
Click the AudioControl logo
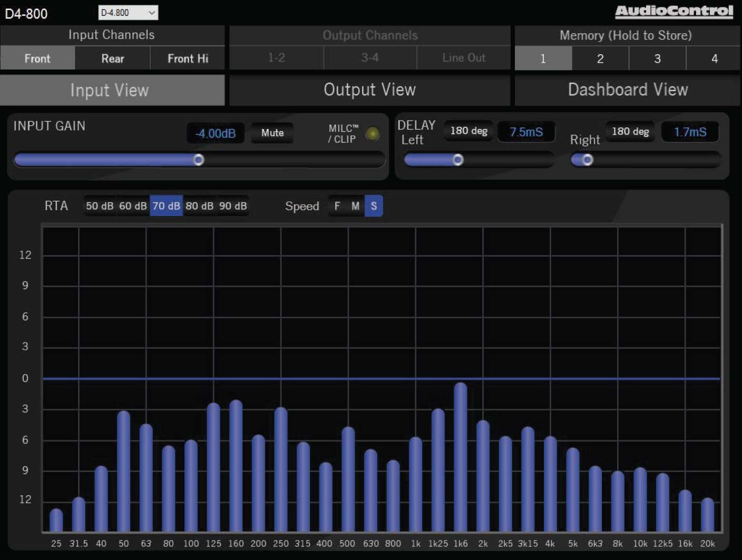(673, 11)
